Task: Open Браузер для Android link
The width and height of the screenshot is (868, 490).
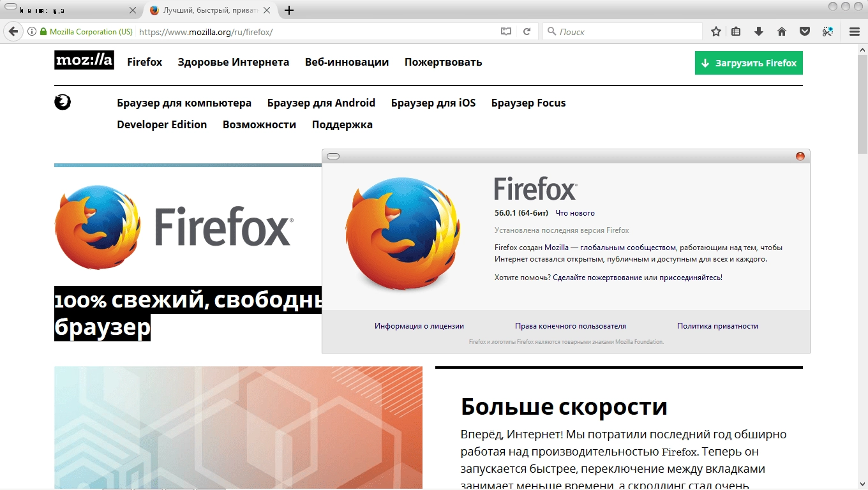Action: [x=321, y=103]
